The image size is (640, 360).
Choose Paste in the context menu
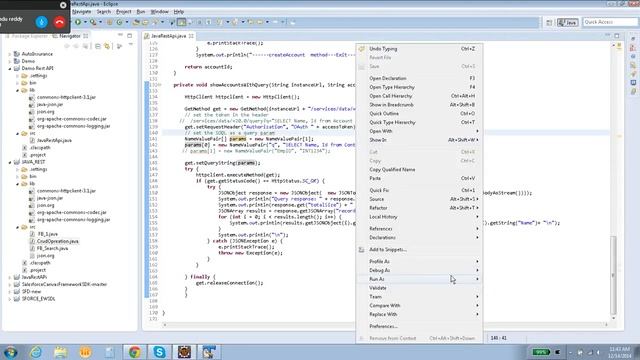pos(419,178)
